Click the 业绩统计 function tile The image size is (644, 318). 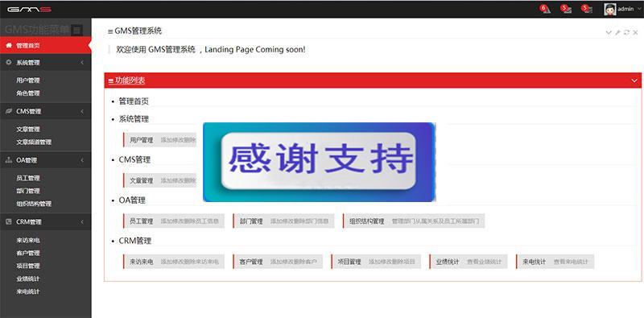click(x=469, y=262)
